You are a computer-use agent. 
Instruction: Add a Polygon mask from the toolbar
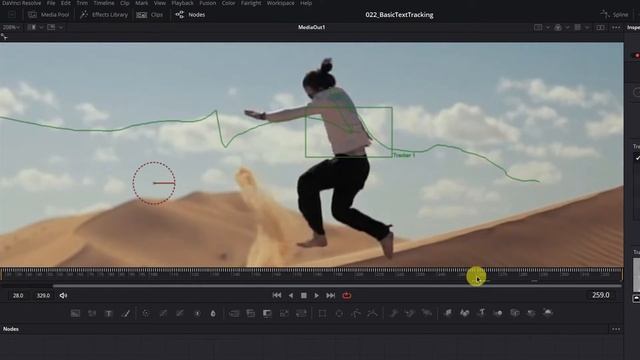(356, 313)
